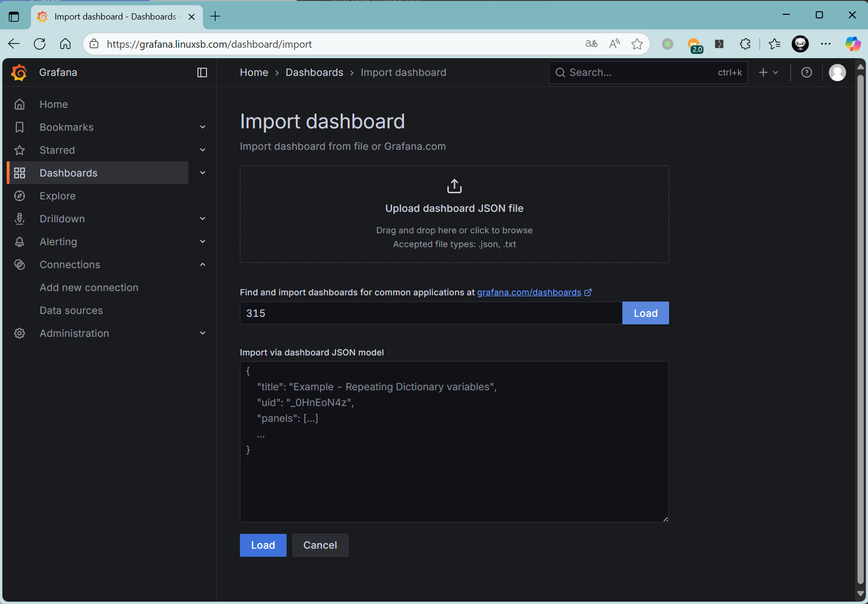Click browser favorites star icon
This screenshot has height=604, width=868.
pyautogui.click(x=637, y=44)
